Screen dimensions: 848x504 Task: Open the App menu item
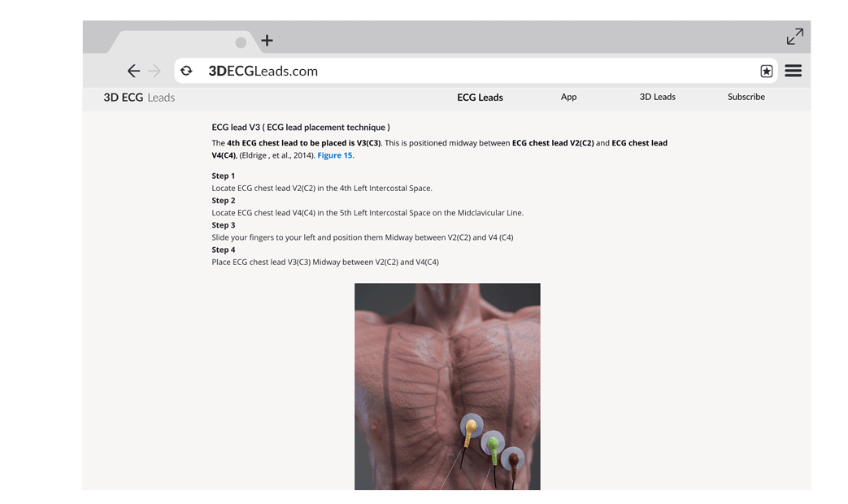(x=568, y=97)
